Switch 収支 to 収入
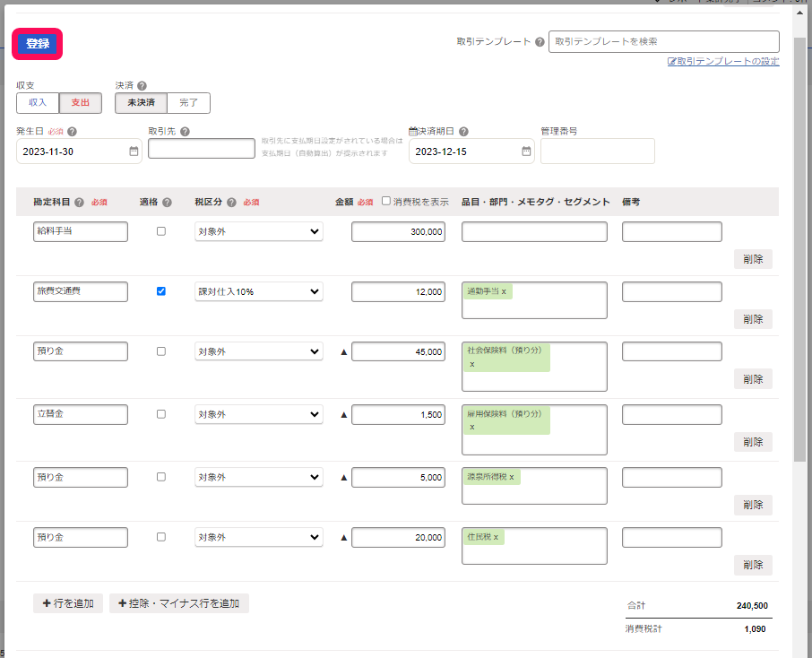Screen dimensions: 812x658 38,103
